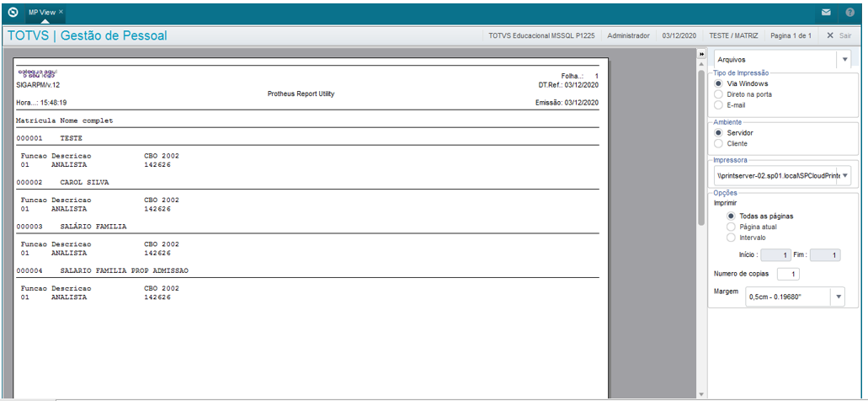Collapse the side panel with double-arrow icon

(700, 54)
